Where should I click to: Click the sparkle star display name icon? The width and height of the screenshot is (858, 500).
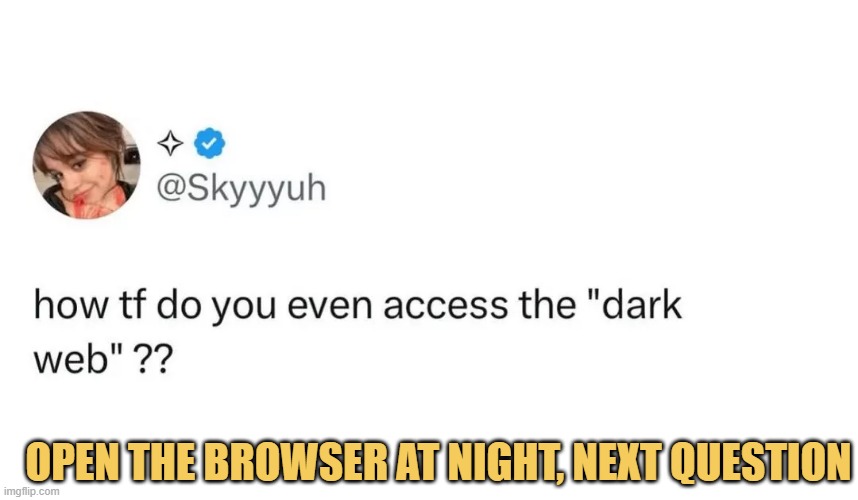[x=170, y=143]
